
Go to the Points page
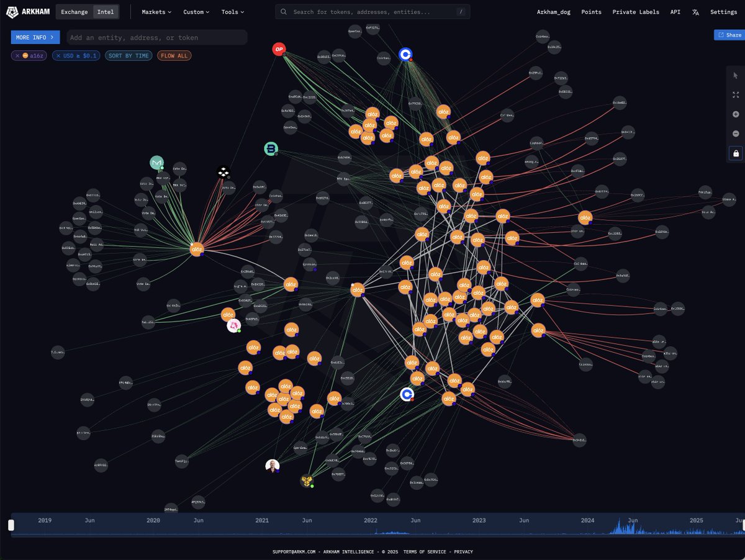[591, 12]
